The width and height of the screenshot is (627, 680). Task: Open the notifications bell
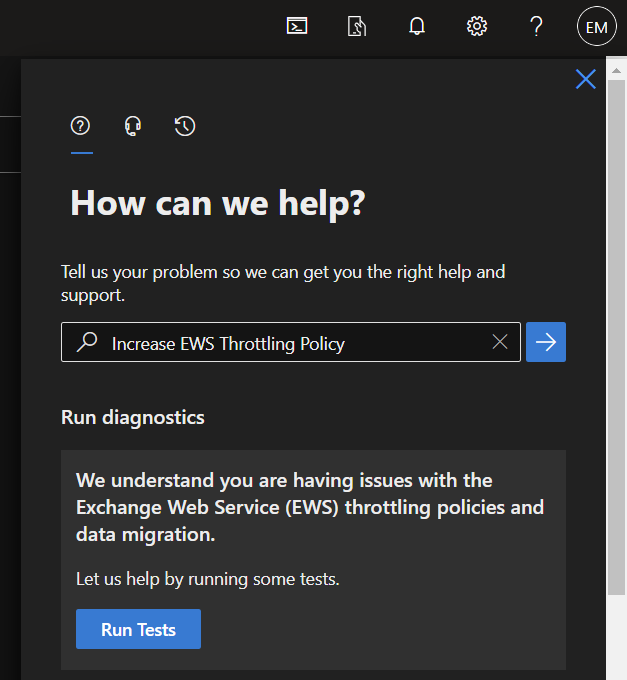point(417,26)
